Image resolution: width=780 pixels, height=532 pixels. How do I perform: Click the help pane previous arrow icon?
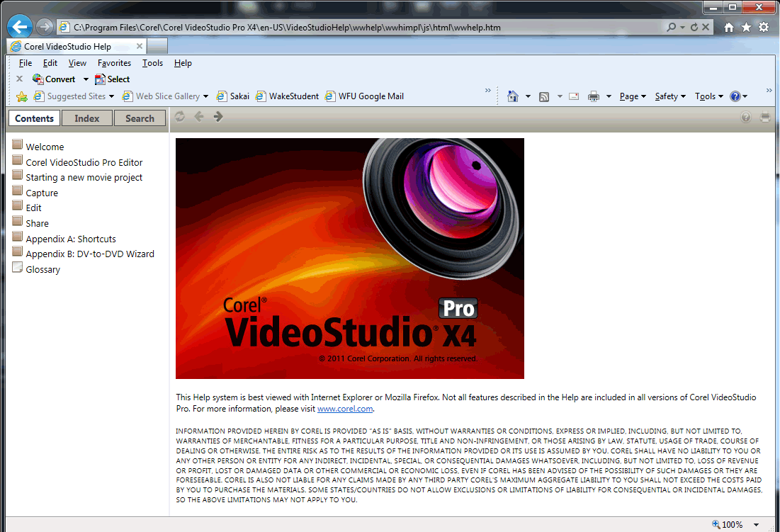(199, 117)
